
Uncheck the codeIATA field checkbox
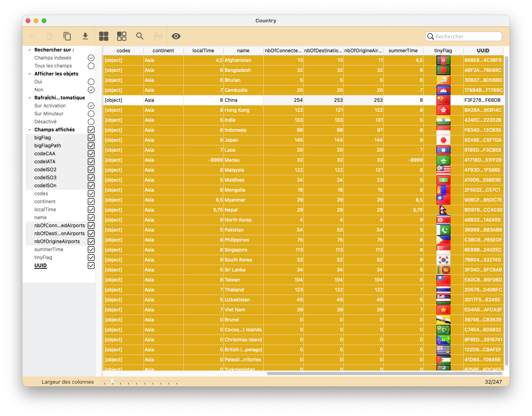pyautogui.click(x=91, y=162)
